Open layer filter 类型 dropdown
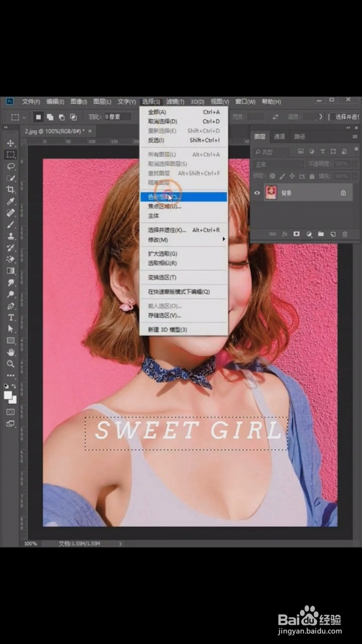 (272, 151)
